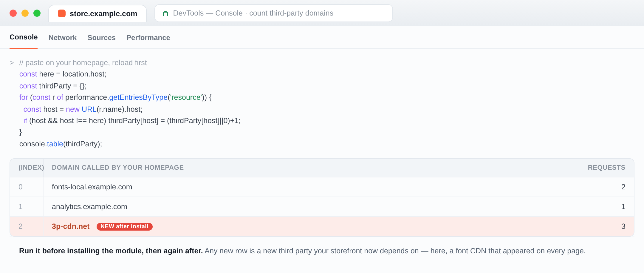The height and width of the screenshot is (273, 644).
Task: Select the 3p-cdn.net table row
Action: (x=322, y=226)
